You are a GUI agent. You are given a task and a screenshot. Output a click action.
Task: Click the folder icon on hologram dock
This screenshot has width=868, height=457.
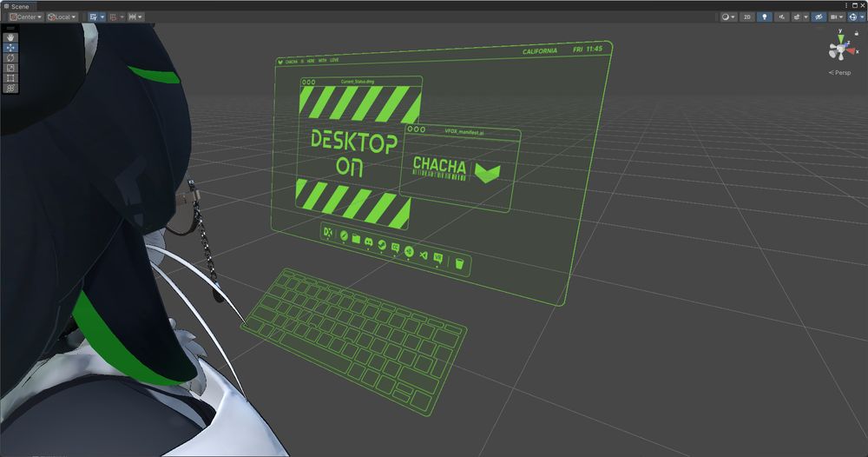[356, 239]
